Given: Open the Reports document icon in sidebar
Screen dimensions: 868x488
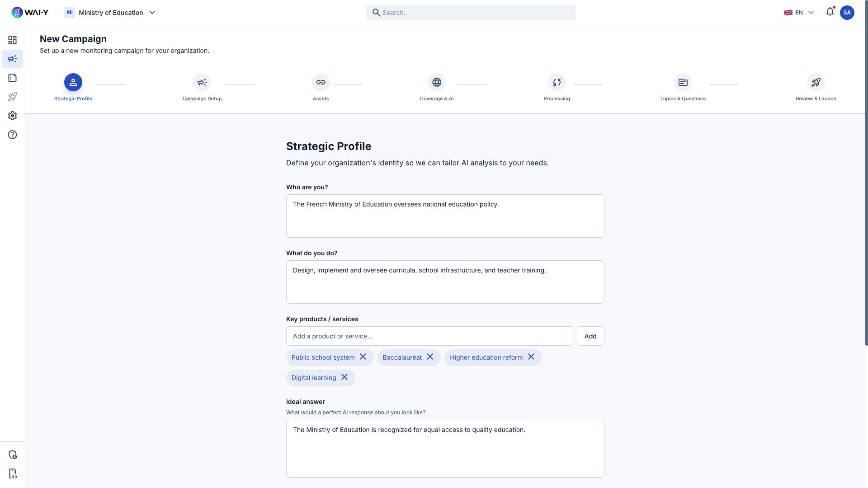Looking at the screenshot, I should click(x=12, y=78).
